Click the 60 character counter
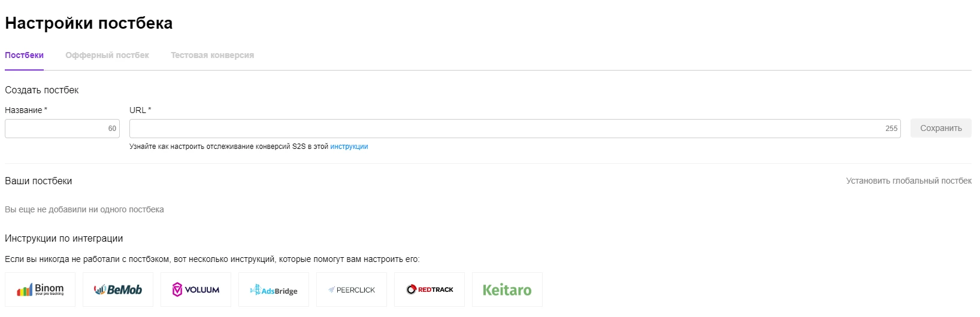 112,129
